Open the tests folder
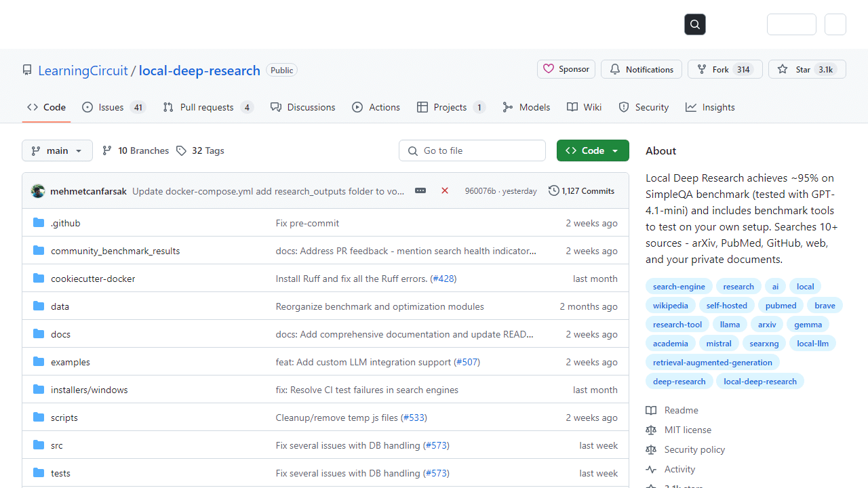 click(60, 473)
